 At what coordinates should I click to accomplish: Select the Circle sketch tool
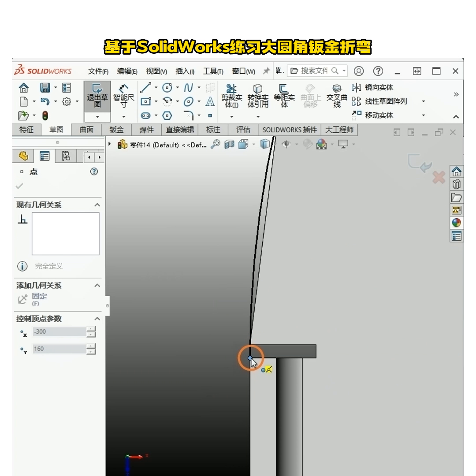click(x=167, y=88)
